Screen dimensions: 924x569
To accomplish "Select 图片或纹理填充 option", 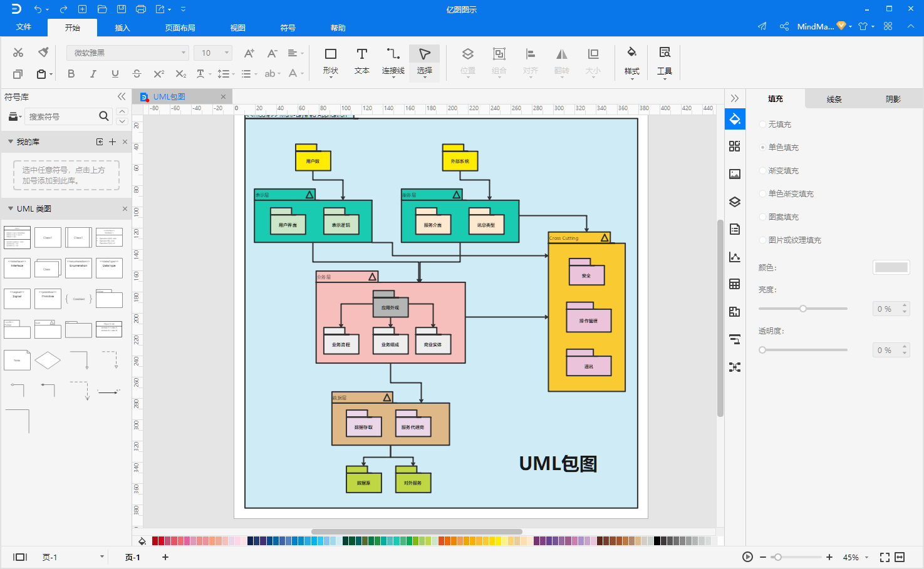I will (790, 240).
